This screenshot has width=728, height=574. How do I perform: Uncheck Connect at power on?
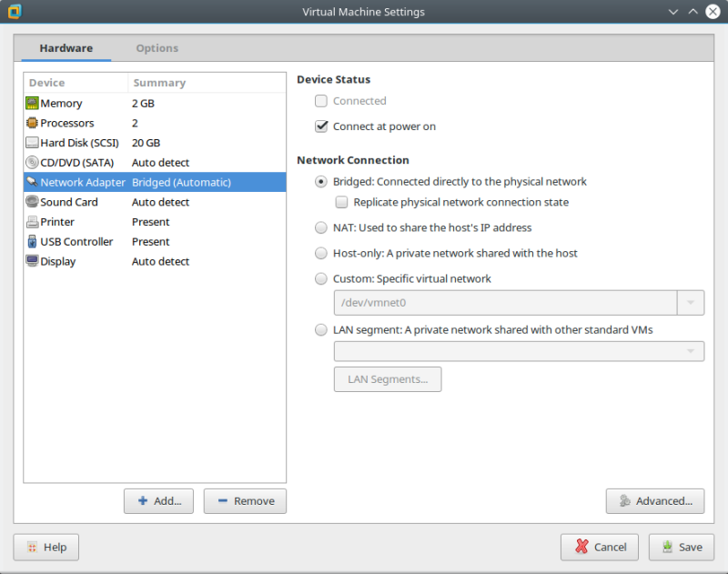320,126
